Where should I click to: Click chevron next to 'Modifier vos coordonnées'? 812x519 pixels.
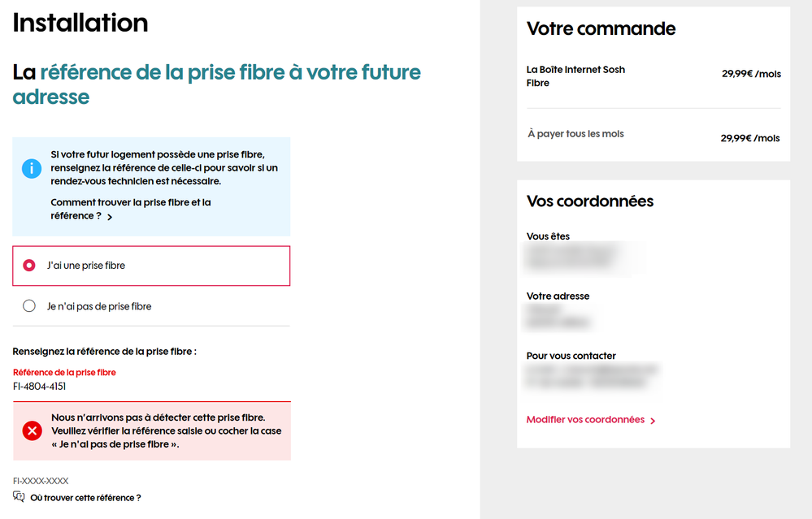click(x=653, y=421)
